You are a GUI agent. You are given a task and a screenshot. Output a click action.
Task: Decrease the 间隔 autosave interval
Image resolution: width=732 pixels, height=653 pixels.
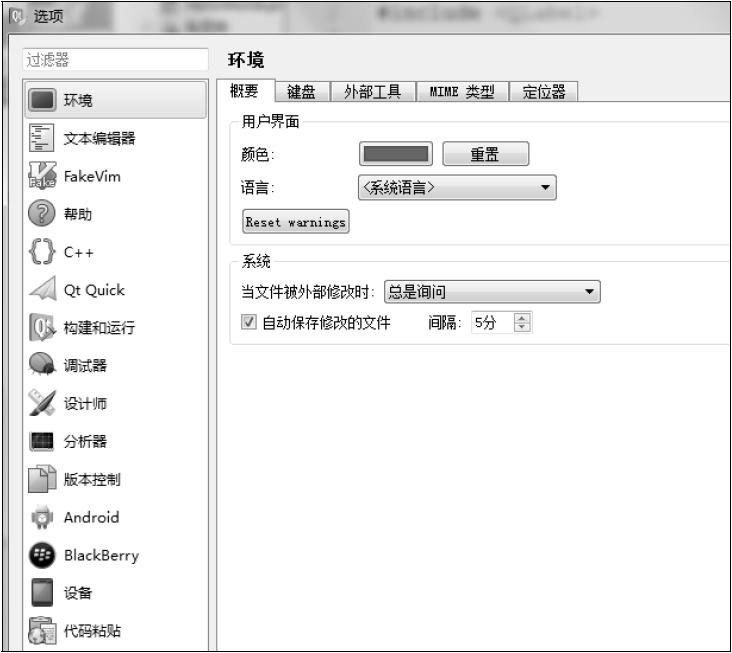click(x=522, y=327)
